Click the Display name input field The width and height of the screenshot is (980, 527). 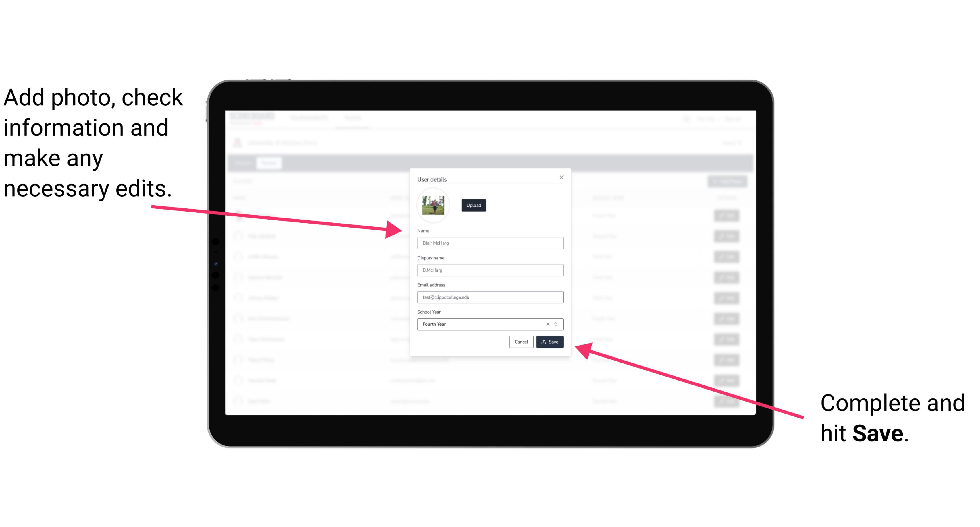pyautogui.click(x=490, y=270)
